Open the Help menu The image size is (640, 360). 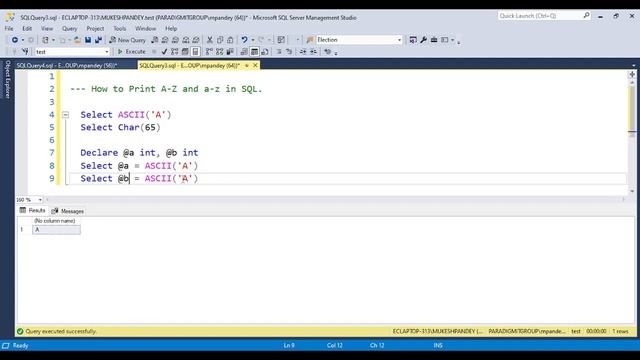[x=171, y=29]
